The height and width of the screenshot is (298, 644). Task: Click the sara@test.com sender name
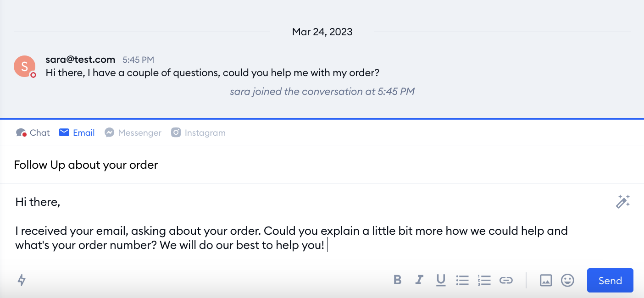(x=80, y=59)
